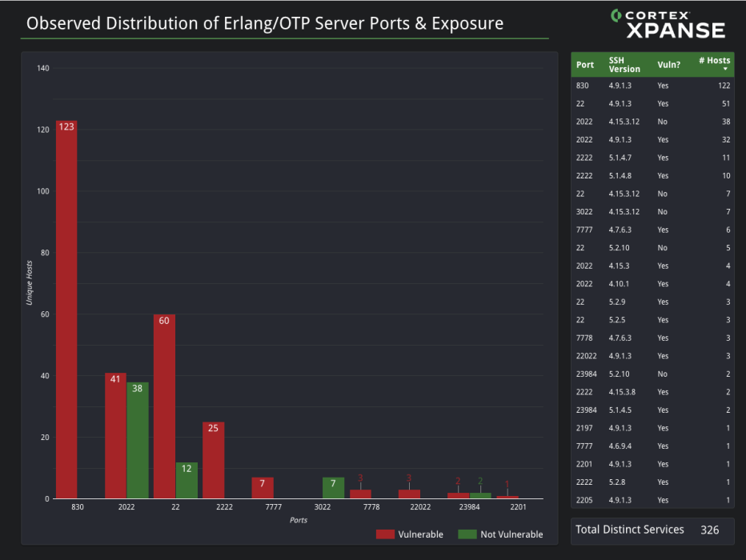Click the Total Distinct Services value 326
746x560 pixels.
pyautogui.click(x=710, y=529)
